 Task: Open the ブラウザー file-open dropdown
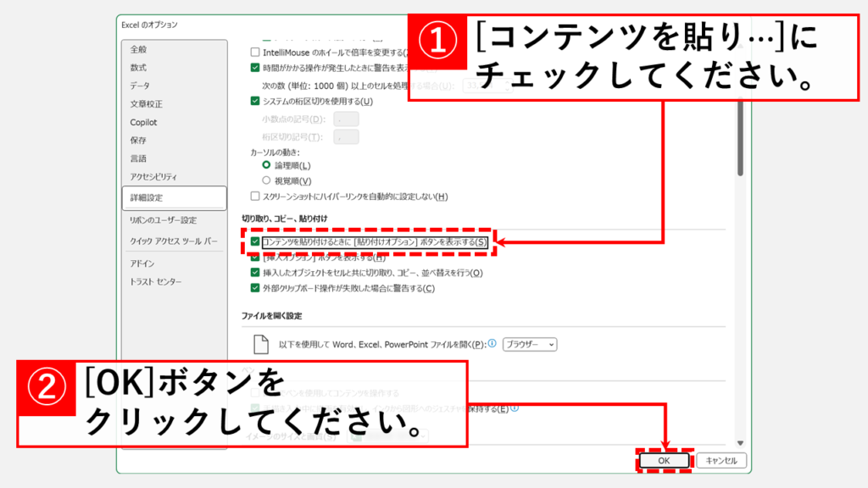(530, 344)
